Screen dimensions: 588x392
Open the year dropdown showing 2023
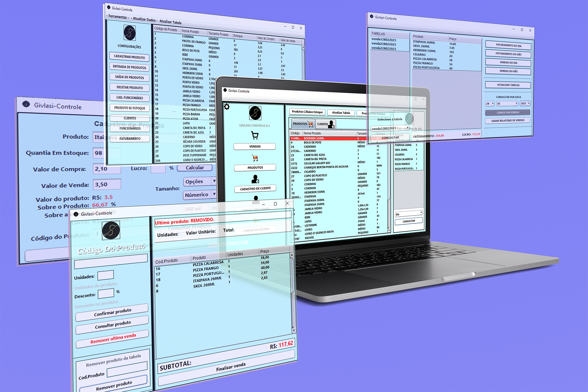pos(525,103)
